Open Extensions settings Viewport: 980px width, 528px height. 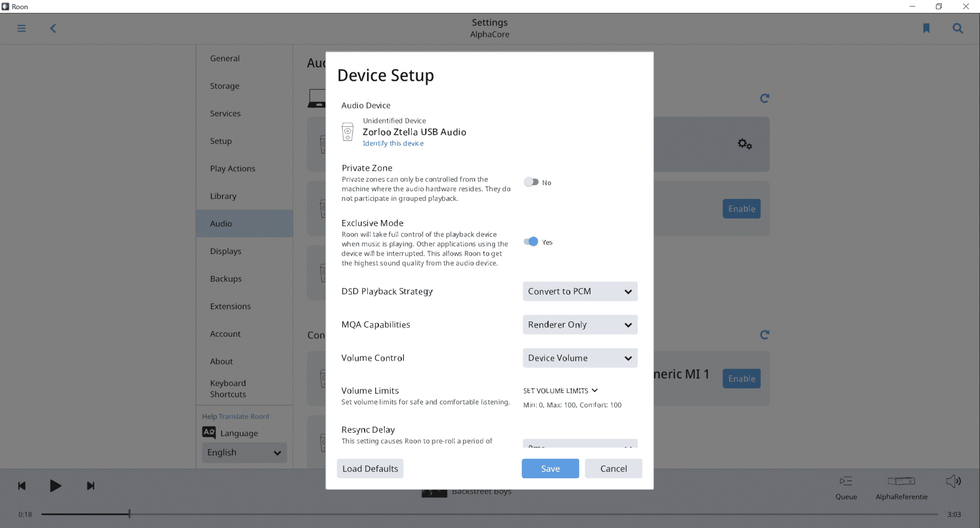coord(245,307)
